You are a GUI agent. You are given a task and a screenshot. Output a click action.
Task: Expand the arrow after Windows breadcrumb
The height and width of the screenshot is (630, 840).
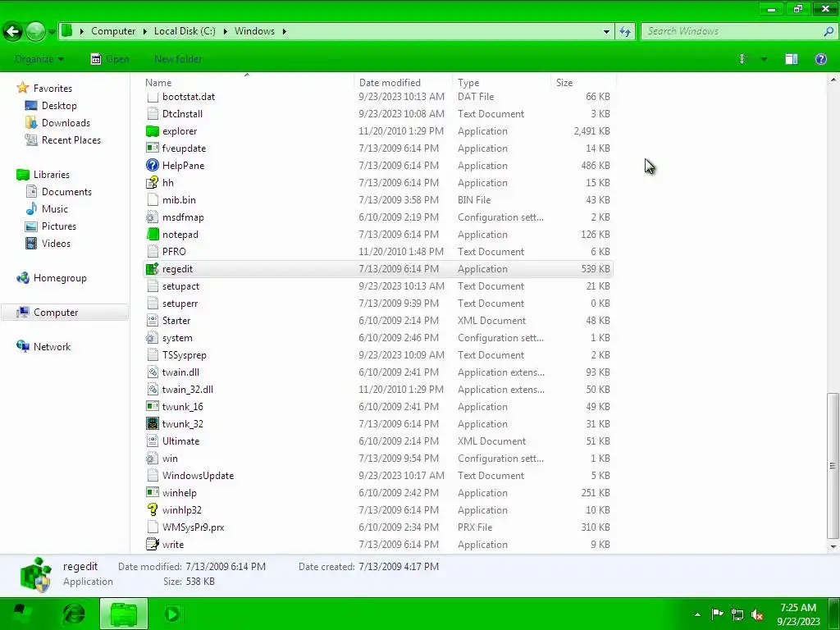click(285, 31)
